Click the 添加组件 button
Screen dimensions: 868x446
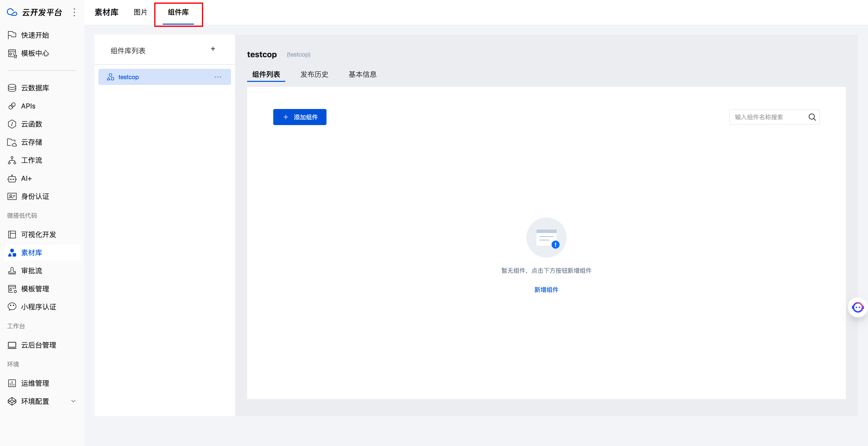click(300, 117)
